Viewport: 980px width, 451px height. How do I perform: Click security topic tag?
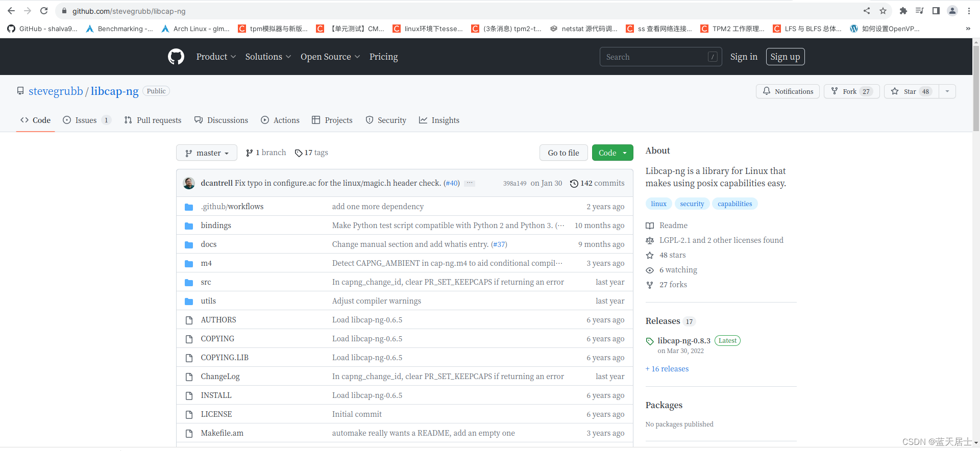[692, 204]
